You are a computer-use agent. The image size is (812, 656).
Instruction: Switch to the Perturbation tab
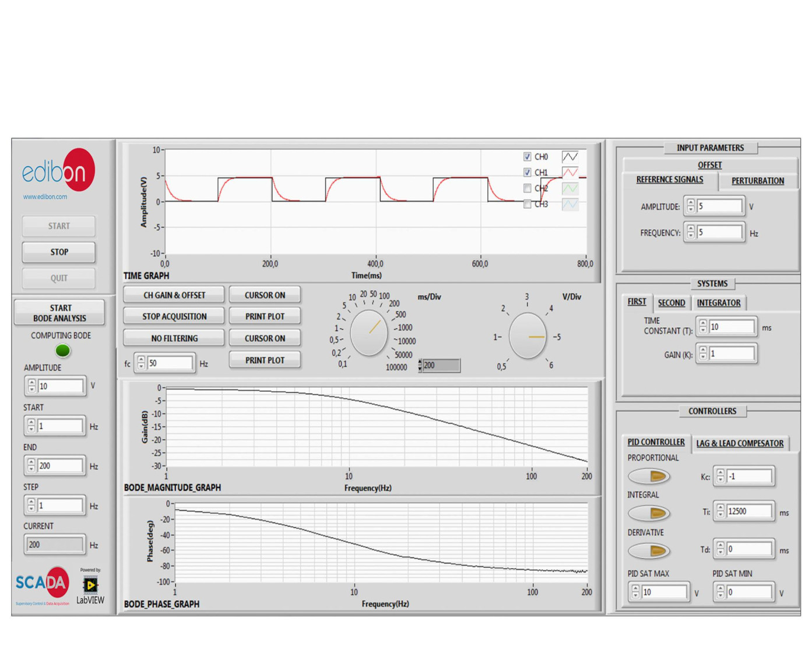pyautogui.click(x=758, y=181)
